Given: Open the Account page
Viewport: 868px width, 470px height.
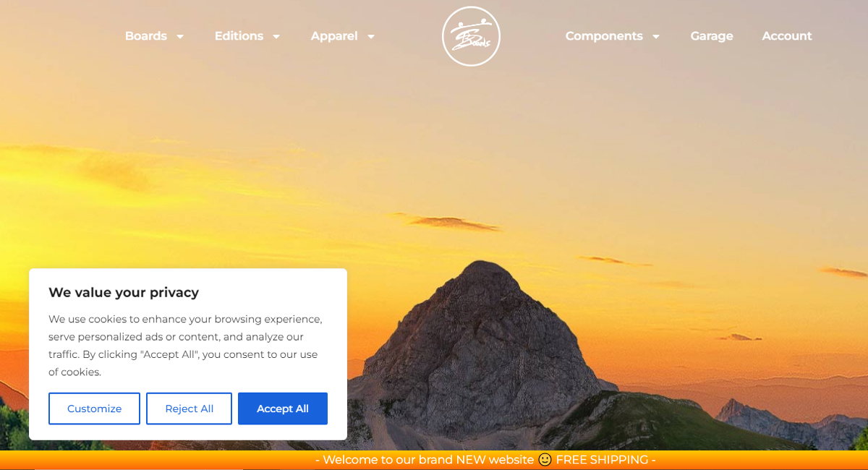Looking at the screenshot, I should click(787, 36).
